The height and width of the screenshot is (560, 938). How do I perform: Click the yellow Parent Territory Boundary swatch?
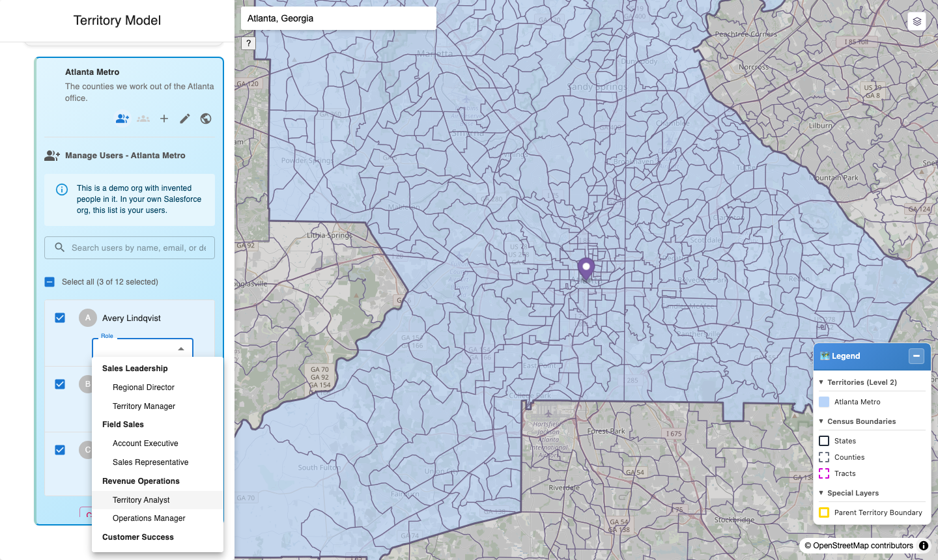click(824, 512)
